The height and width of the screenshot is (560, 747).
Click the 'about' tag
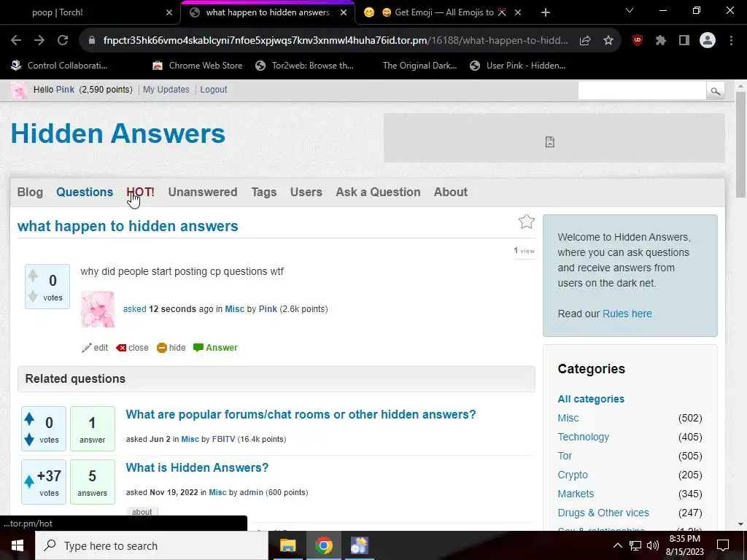[142, 512]
